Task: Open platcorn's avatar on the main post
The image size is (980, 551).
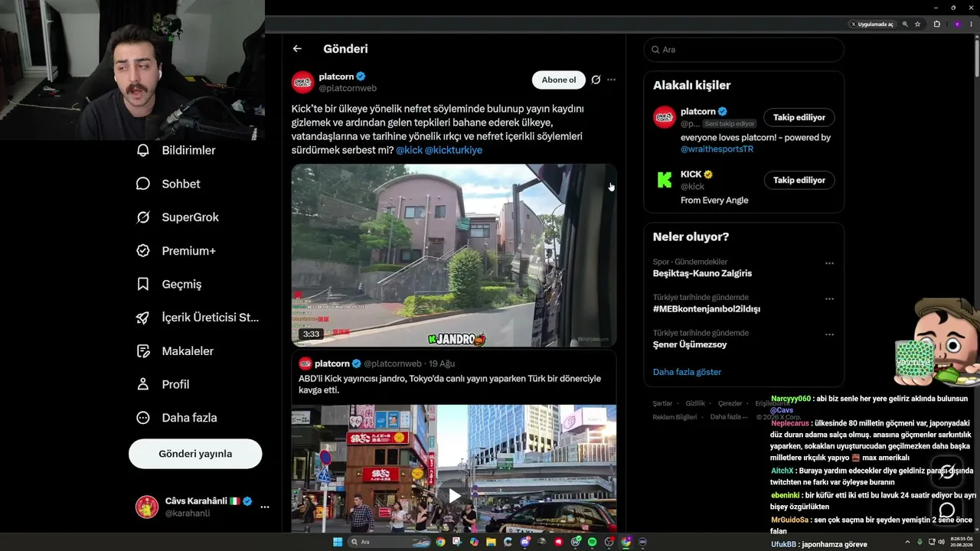Action: [302, 82]
